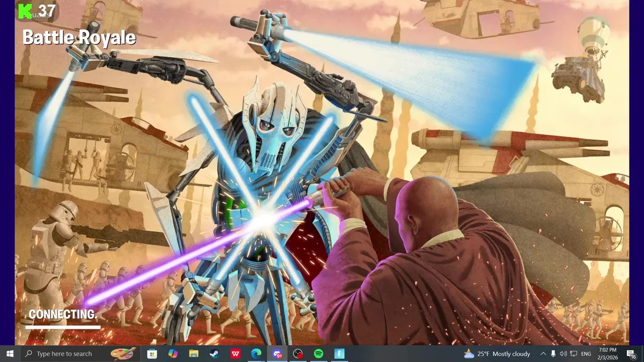The image size is (644, 362).
Task: Open Microsoft Store from the taskbar
Action: coord(152,354)
